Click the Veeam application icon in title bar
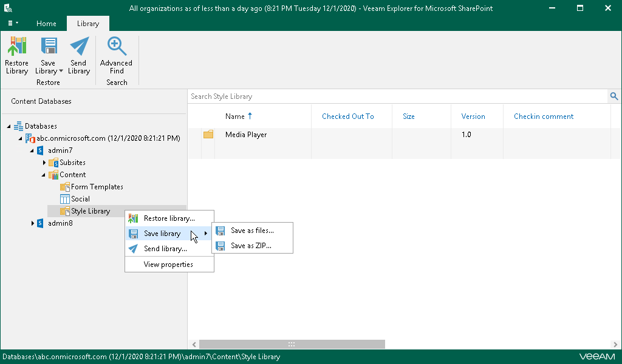The image size is (622, 364). [7, 8]
